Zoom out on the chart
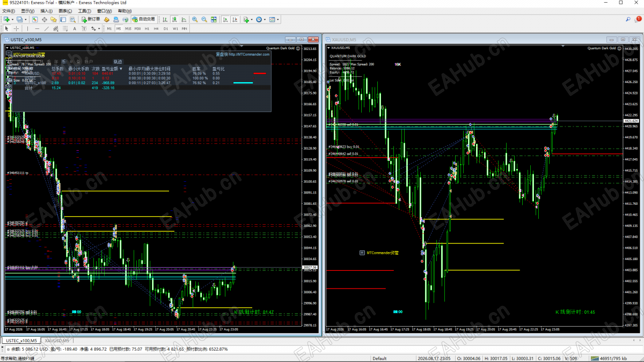This screenshot has height=362, width=644. coord(204,19)
